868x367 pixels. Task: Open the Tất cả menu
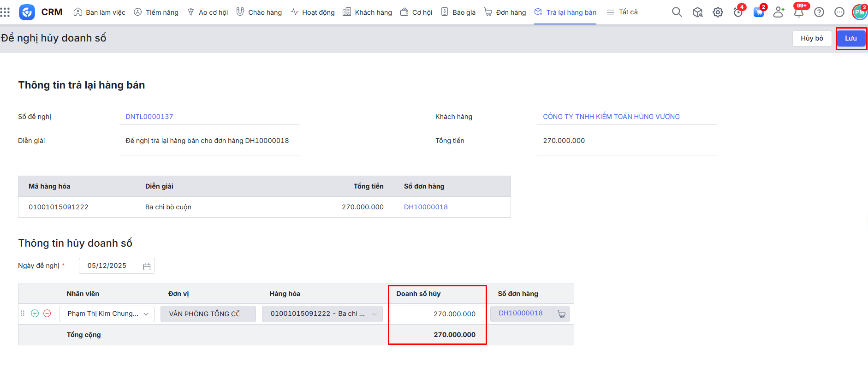[622, 12]
